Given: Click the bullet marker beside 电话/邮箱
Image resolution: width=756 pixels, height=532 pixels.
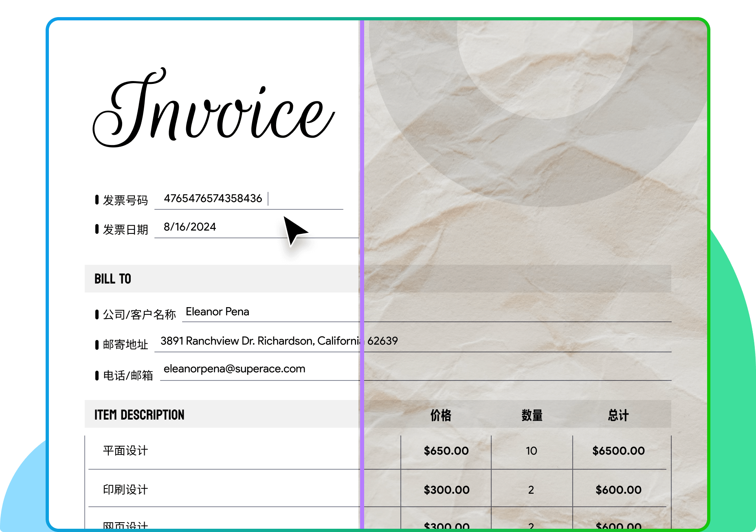Looking at the screenshot, I should [97, 375].
